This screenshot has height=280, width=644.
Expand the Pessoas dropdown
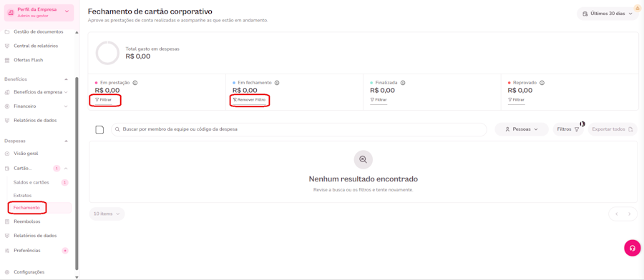click(522, 129)
